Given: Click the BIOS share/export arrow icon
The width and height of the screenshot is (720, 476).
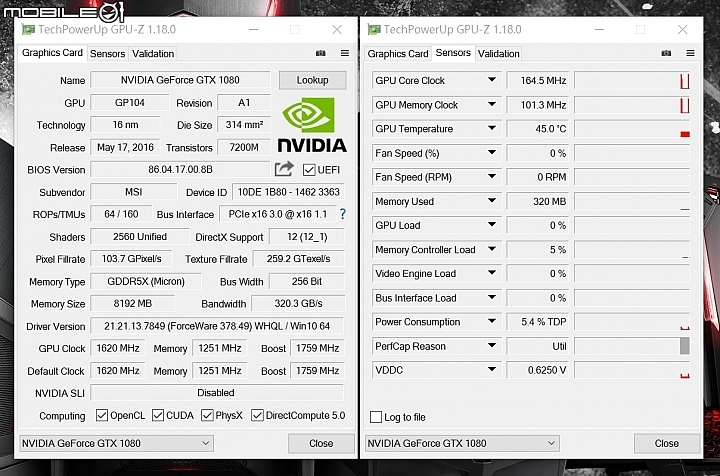Looking at the screenshot, I should [x=284, y=169].
